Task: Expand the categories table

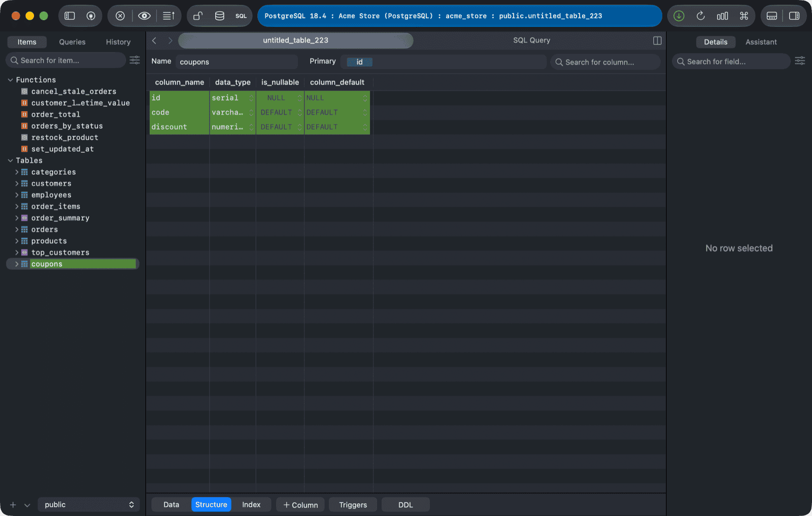Action: 17,172
